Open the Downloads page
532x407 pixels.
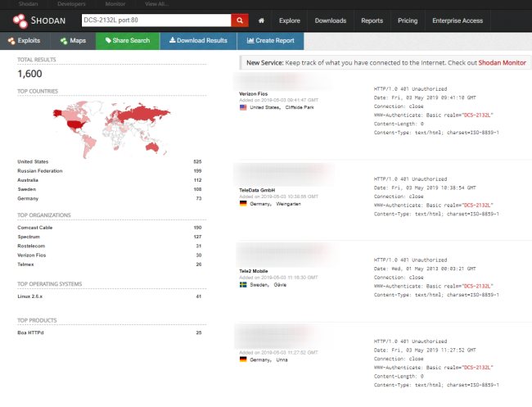tap(331, 20)
